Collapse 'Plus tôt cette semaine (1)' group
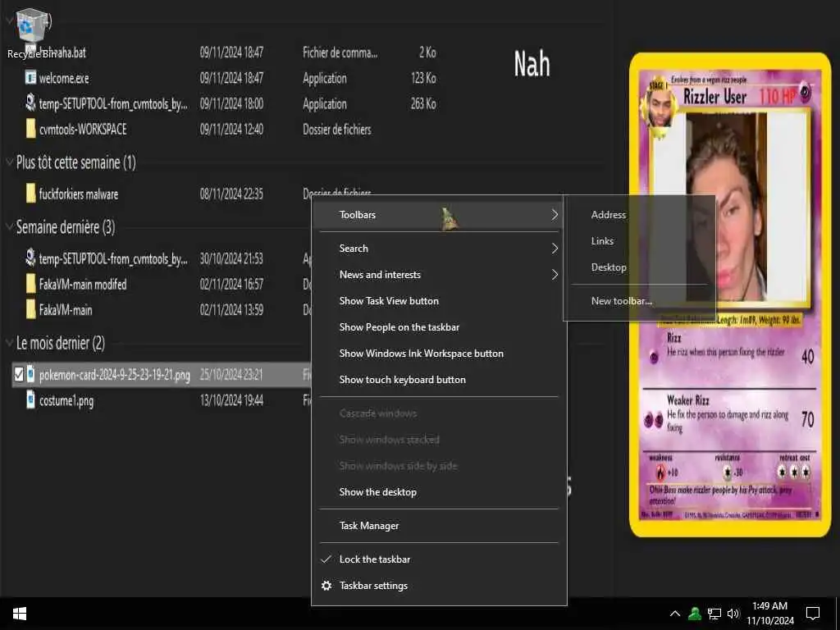Viewport: 840px width, 630px height. point(9,162)
